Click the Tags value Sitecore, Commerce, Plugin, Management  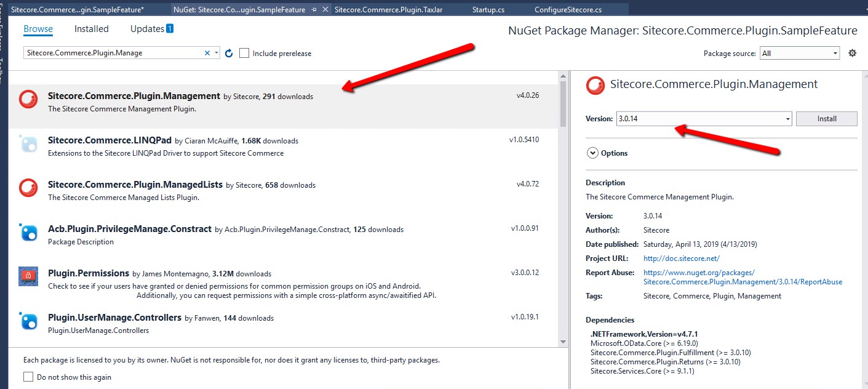click(x=712, y=296)
